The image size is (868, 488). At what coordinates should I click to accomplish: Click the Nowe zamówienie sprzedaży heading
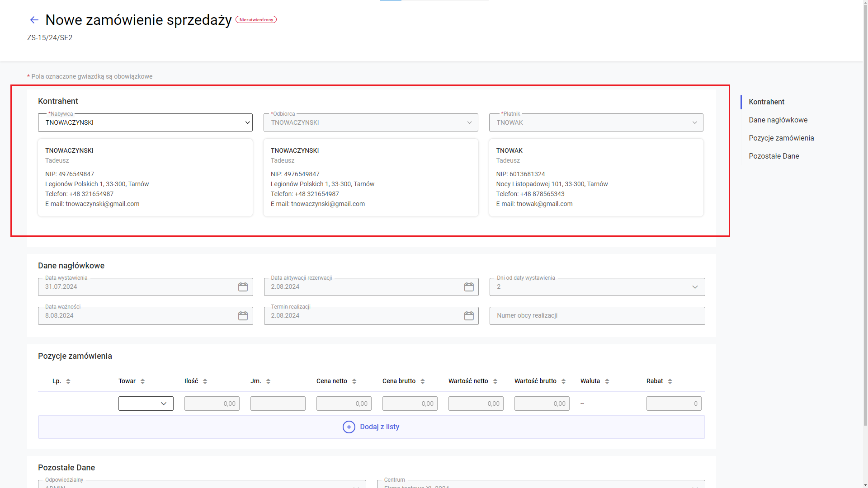139,20
